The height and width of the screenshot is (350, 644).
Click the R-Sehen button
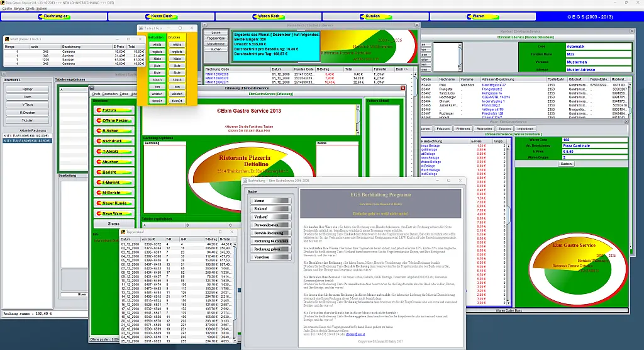click(x=114, y=131)
